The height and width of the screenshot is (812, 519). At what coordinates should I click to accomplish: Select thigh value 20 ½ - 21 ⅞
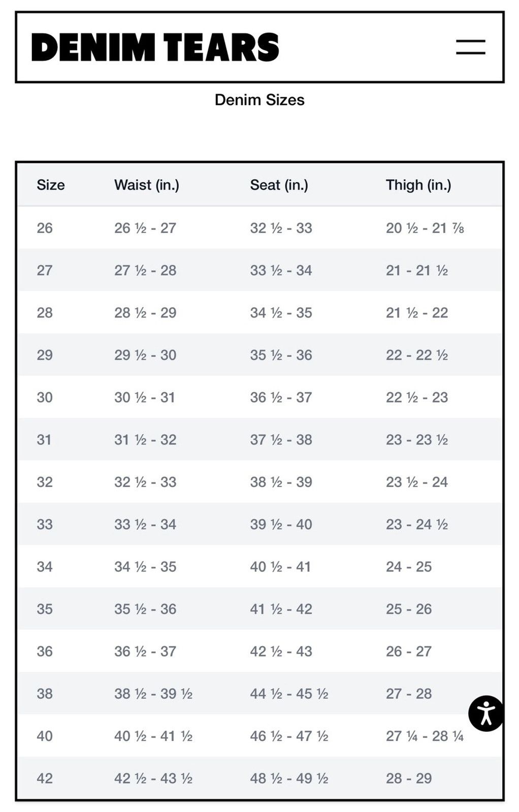point(425,228)
